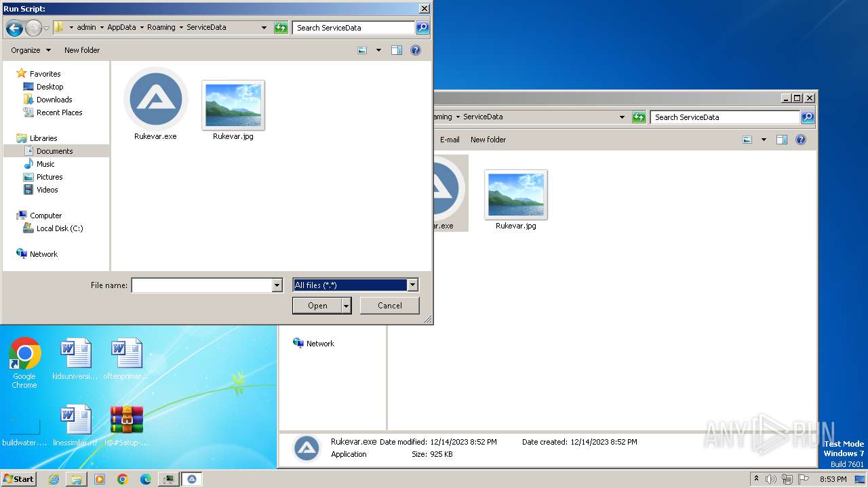Select Rukevar.exe in the Run Script dialog
This screenshot has height=488, width=868.
(x=155, y=104)
